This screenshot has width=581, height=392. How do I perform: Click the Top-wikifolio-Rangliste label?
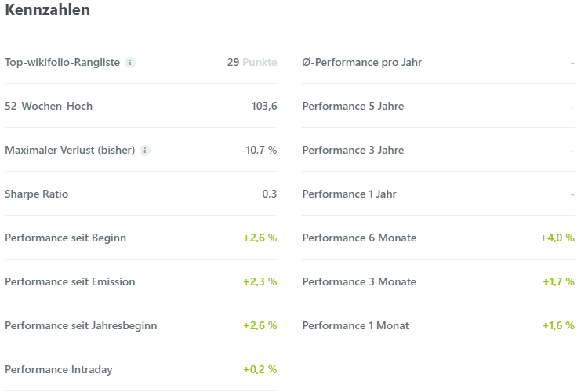click(62, 62)
